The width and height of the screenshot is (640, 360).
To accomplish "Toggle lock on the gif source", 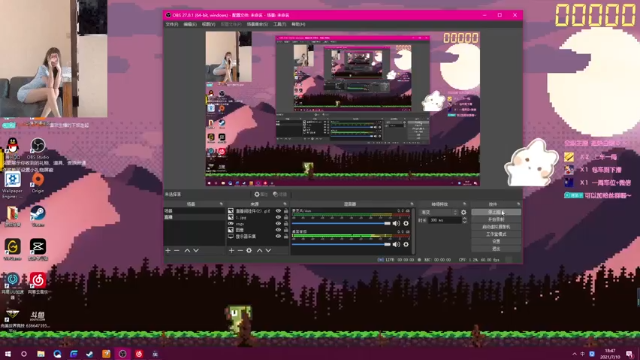I will pyautogui.click(x=286, y=211).
